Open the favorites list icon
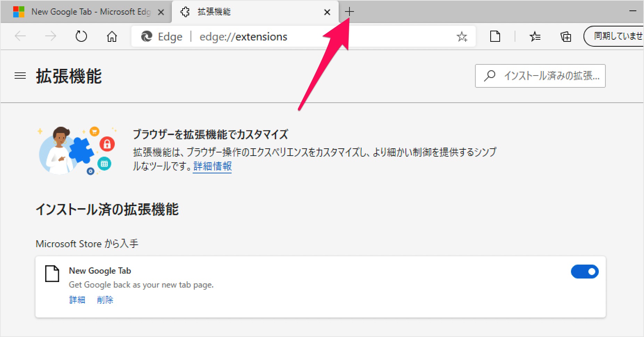 [535, 36]
